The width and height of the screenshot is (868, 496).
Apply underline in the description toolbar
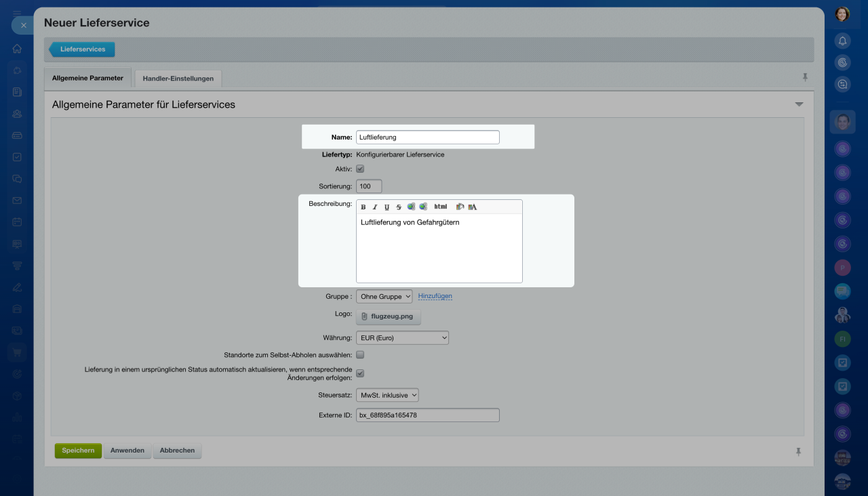coord(387,207)
